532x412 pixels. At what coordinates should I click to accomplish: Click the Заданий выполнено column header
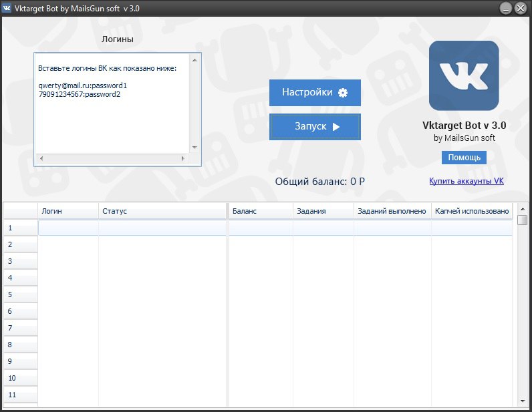click(x=392, y=211)
